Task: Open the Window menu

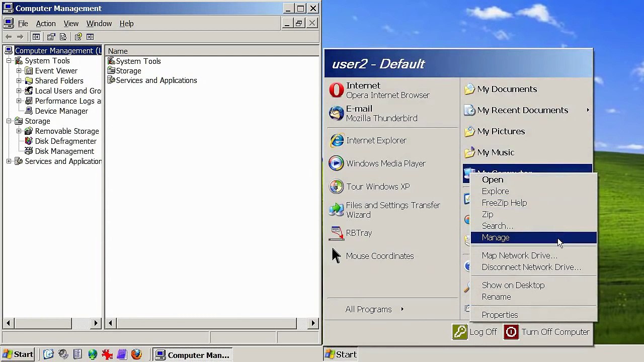Action: [99, 24]
